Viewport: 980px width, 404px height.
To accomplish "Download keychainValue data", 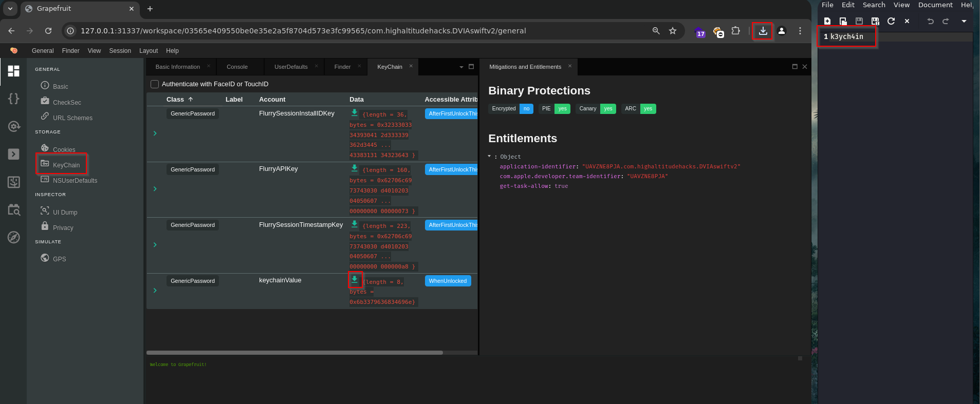I will pyautogui.click(x=355, y=280).
